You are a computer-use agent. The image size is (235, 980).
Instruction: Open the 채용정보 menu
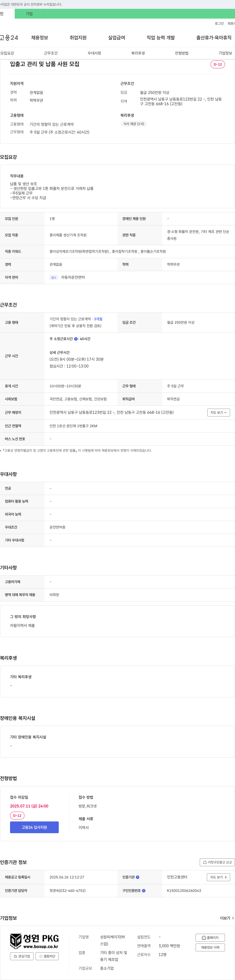[x=40, y=38]
